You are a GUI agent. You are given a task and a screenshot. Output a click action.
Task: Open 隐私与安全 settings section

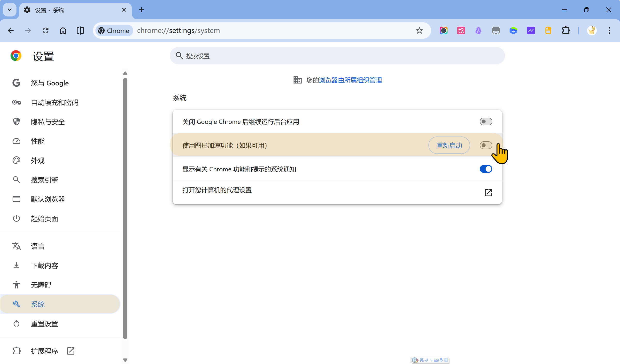tap(48, 122)
